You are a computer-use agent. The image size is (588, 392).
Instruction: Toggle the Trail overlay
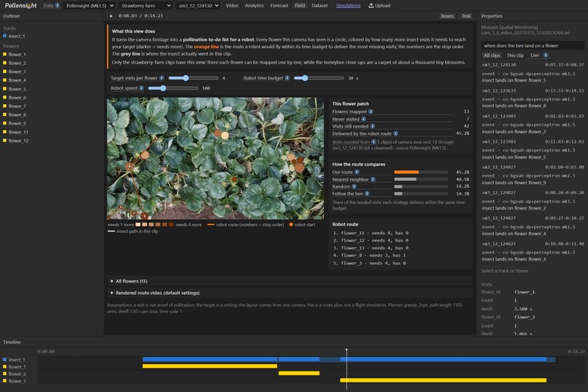pos(465,16)
